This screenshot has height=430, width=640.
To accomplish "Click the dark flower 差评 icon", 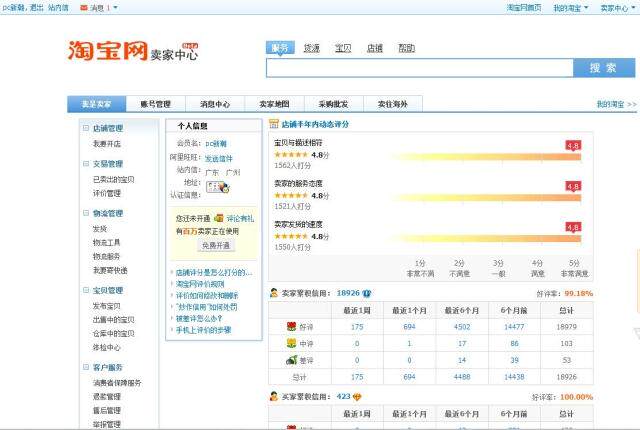I will tap(291, 360).
